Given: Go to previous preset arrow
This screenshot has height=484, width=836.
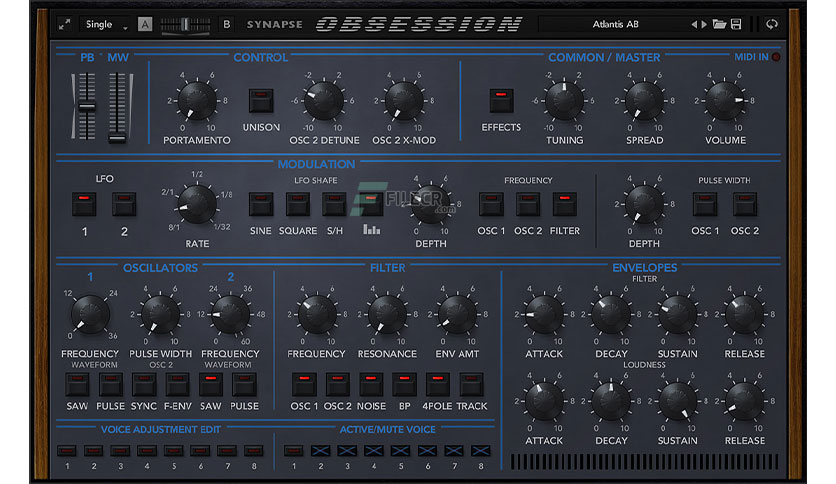Looking at the screenshot, I should (x=694, y=24).
